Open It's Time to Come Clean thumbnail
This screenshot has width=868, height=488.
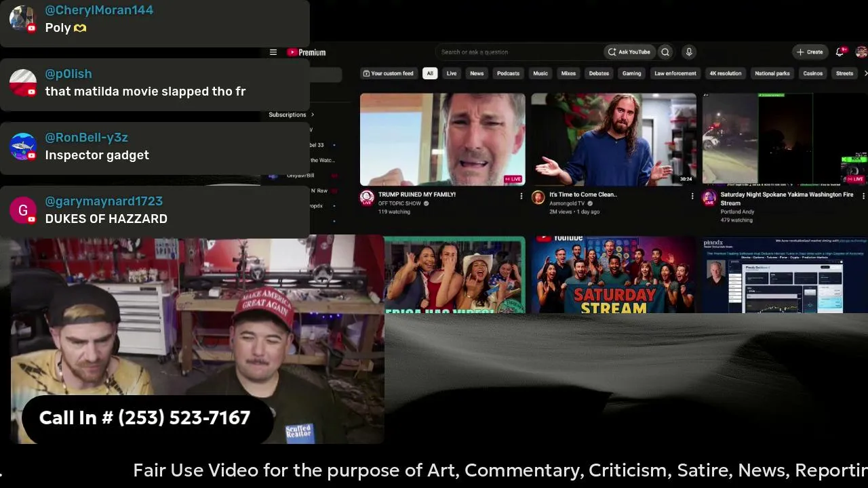point(614,139)
